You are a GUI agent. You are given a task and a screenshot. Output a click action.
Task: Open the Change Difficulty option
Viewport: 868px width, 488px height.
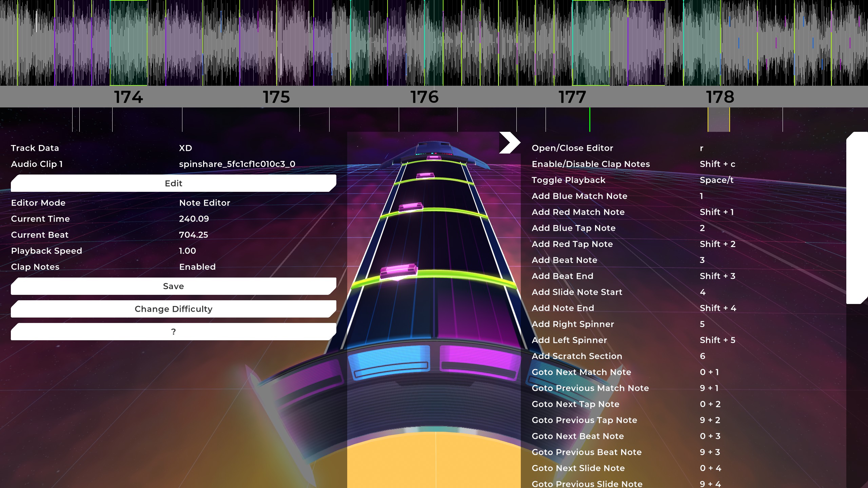coord(173,309)
